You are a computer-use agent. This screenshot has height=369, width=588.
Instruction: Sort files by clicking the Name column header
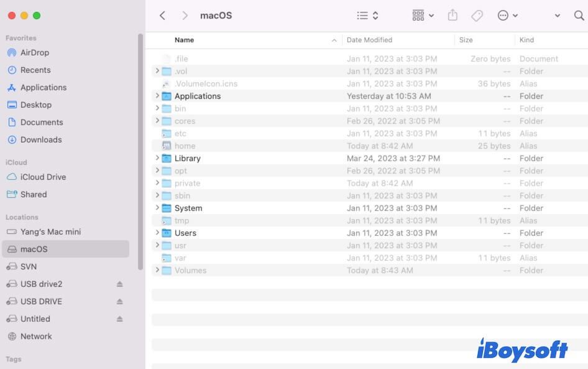coord(184,40)
